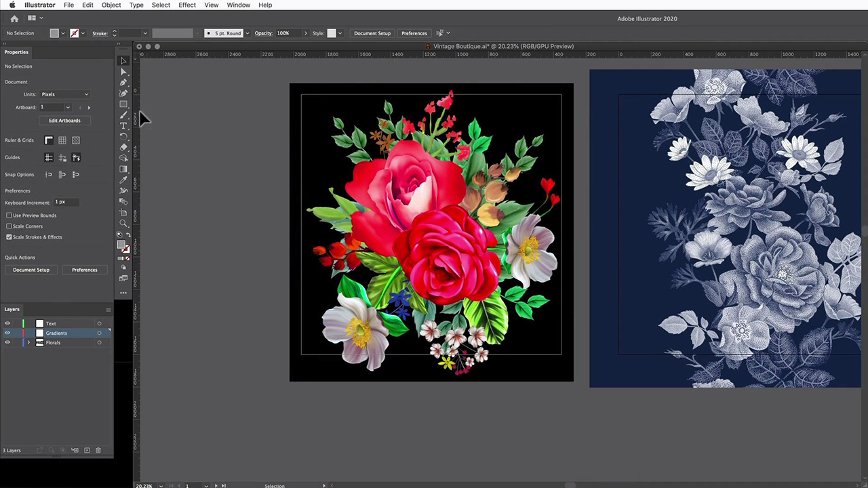Open the Units dropdown set to Pixels
Image resolution: width=868 pixels, height=488 pixels.
click(65, 94)
